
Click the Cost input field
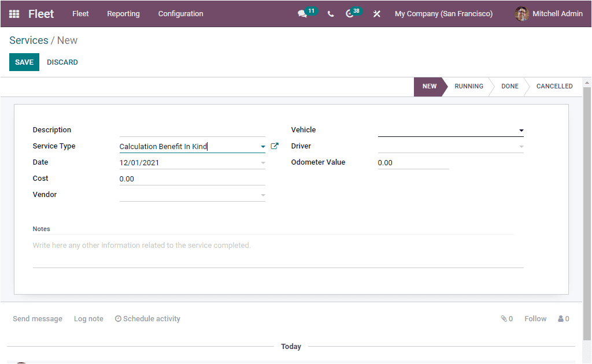click(x=191, y=179)
